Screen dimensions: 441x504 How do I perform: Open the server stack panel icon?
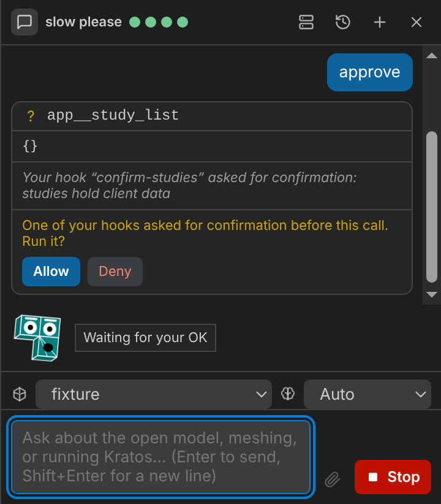(x=306, y=22)
